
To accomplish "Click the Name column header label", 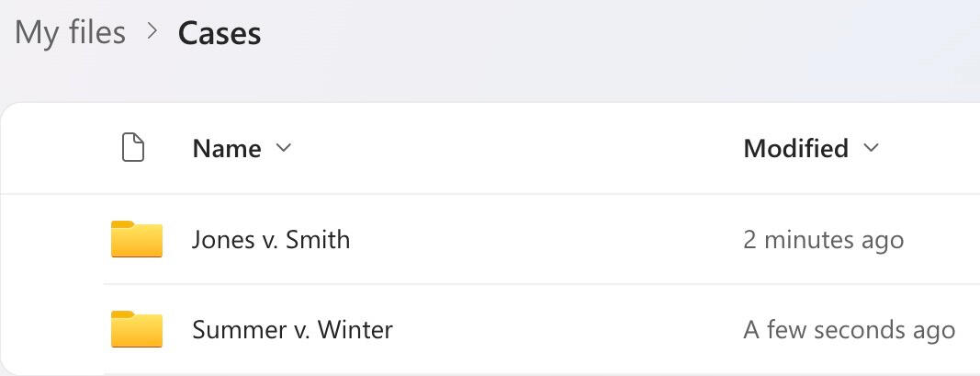I will pyautogui.click(x=227, y=148).
